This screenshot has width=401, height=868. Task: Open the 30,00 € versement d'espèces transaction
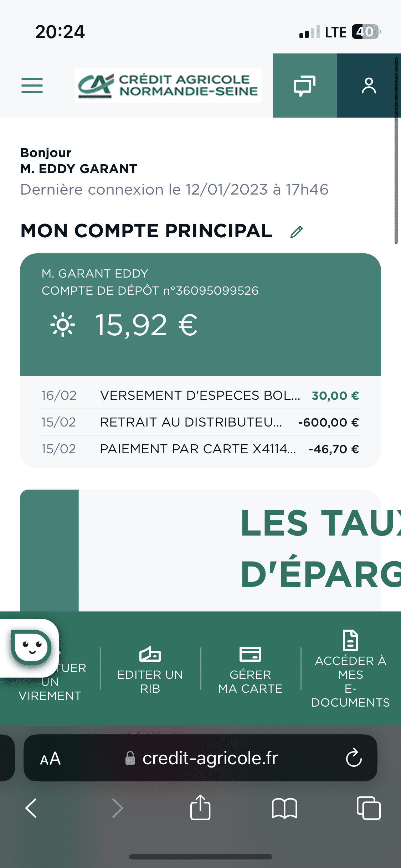click(x=200, y=396)
